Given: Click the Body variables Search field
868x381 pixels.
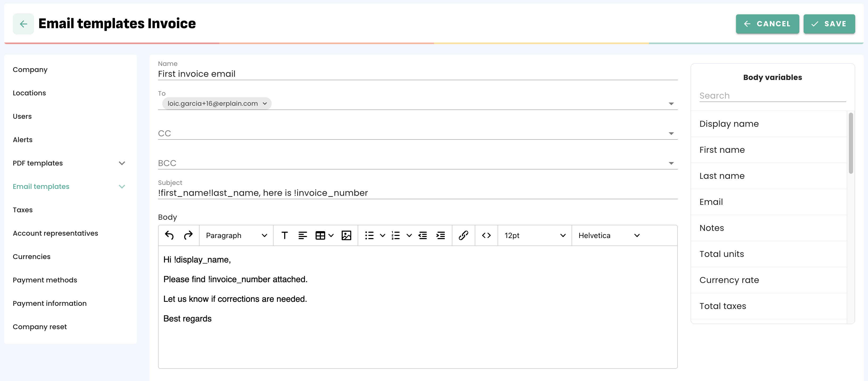Looking at the screenshot, I should coord(772,96).
